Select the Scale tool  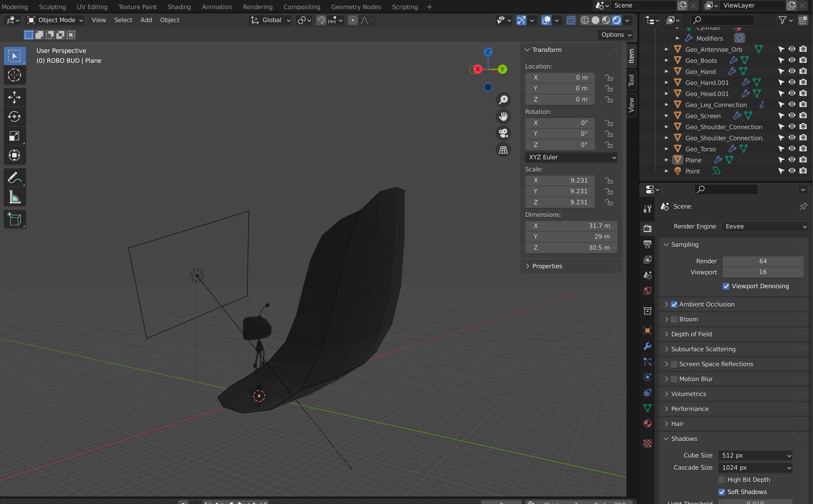tap(15, 136)
